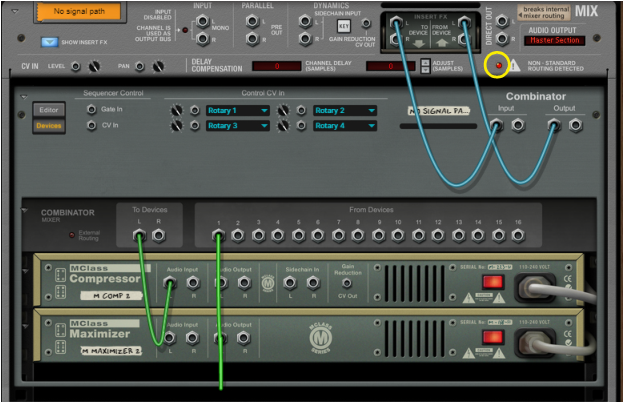Image resolution: width=623 pixels, height=402 pixels.
Task: Switch to the Combinator Devices tab
Action: click(x=49, y=126)
